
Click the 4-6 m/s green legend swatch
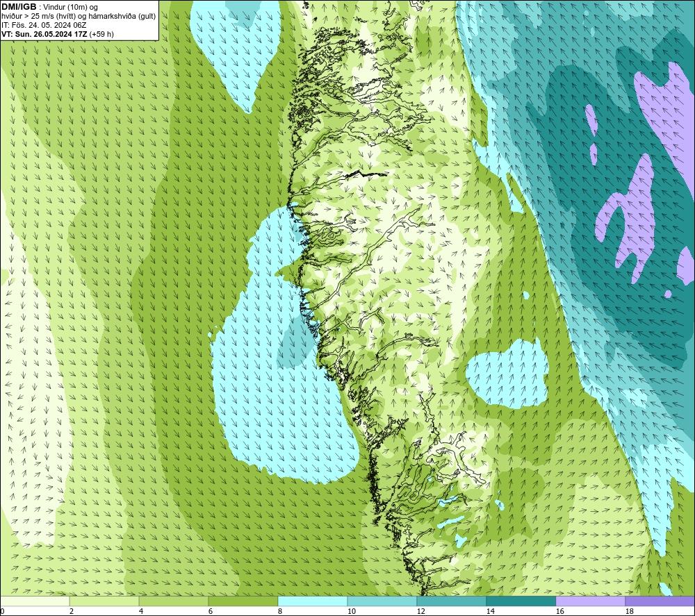pyautogui.click(x=174, y=601)
